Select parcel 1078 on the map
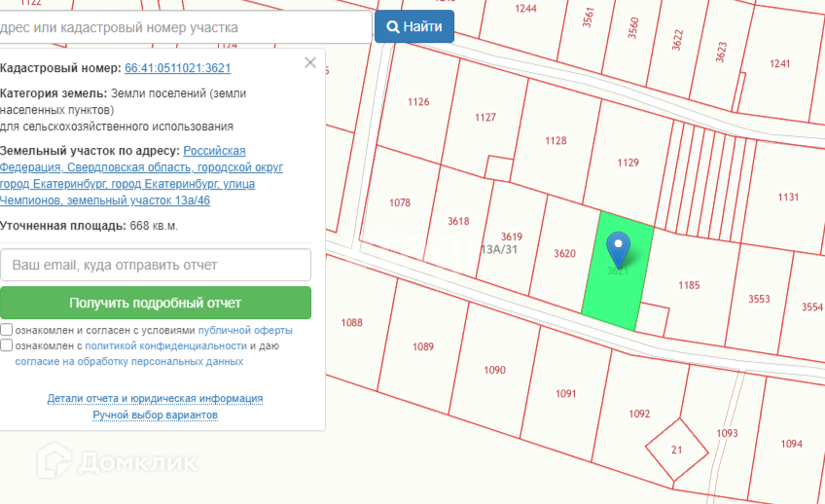This screenshot has width=825, height=504. click(399, 202)
